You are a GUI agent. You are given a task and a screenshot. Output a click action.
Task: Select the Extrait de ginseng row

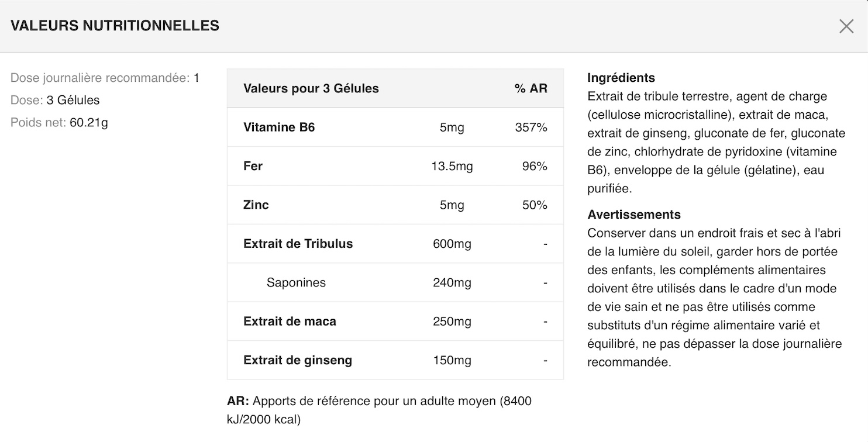point(395,360)
